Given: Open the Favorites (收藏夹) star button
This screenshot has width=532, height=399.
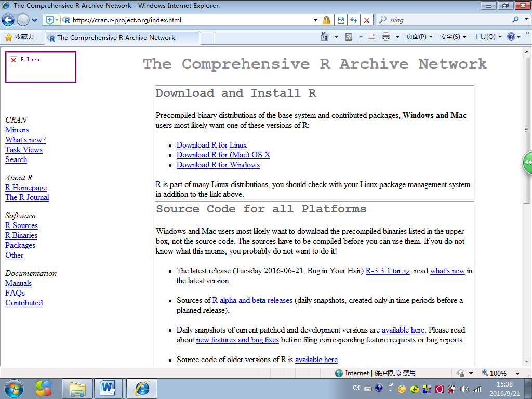Looking at the screenshot, I should (20, 37).
